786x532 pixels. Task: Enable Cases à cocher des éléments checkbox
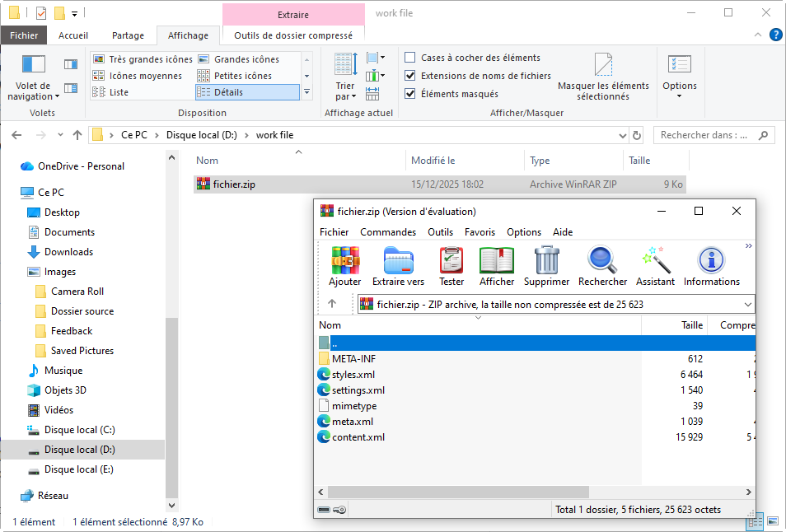coord(410,58)
